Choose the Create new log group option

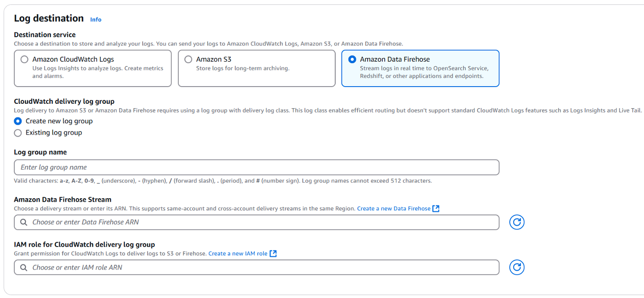pos(18,121)
